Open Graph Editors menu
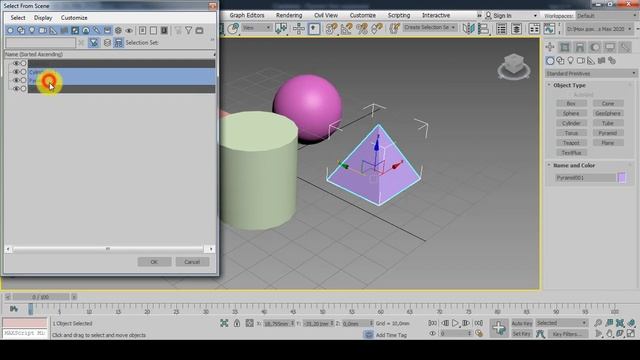Image resolution: width=640 pixels, height=360 pixels. pos(247,15)
